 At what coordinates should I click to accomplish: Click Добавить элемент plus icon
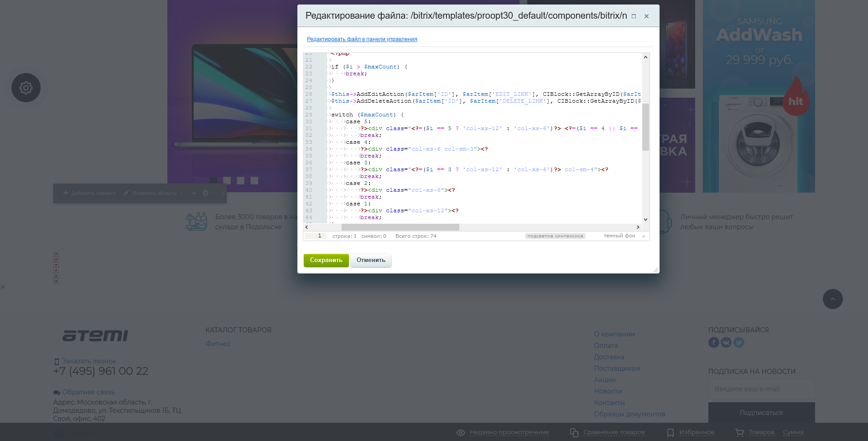66,193
